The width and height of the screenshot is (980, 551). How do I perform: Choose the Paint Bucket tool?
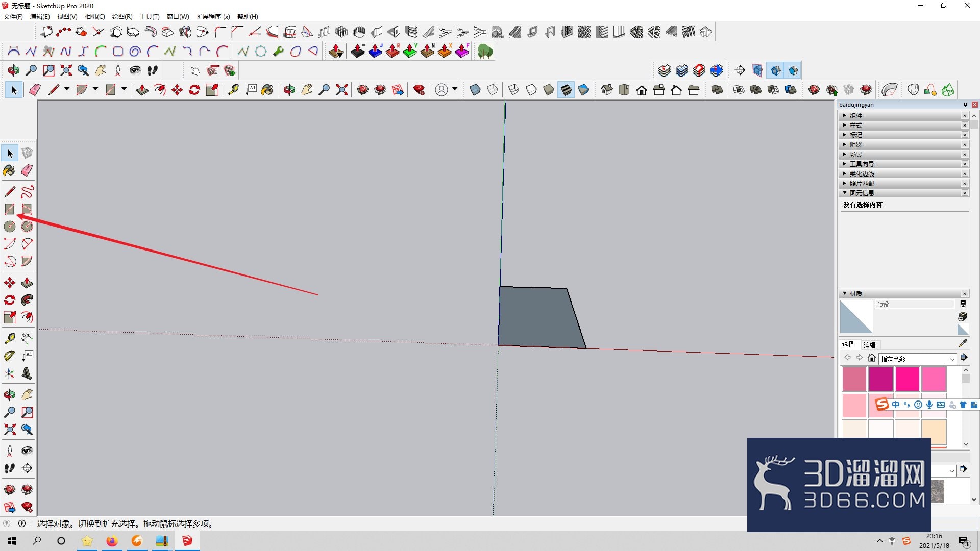coord(10,170)
